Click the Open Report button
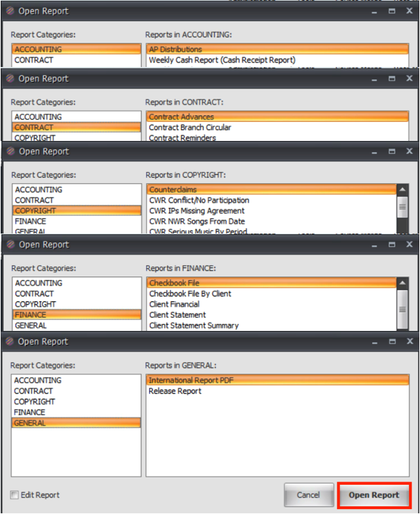This screenshot has width=420, height=514. tap(374, 495)
